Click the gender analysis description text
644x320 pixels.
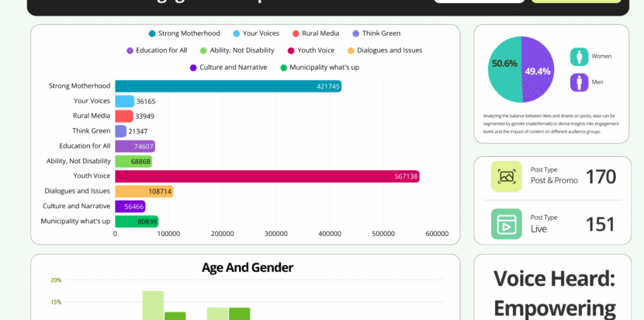[x=551, y=123]
